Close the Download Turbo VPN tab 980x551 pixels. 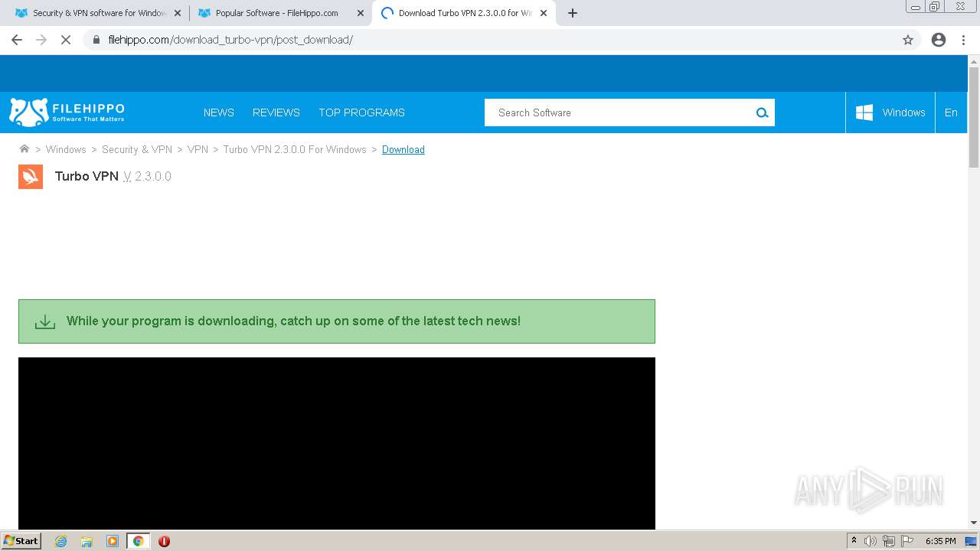pos(544,13)
